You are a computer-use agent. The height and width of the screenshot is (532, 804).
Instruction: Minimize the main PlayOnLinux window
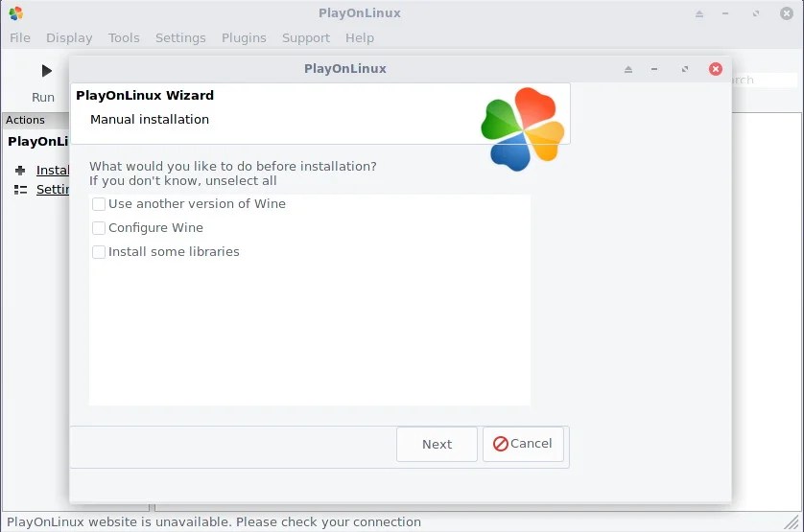(x=725, y=13)
